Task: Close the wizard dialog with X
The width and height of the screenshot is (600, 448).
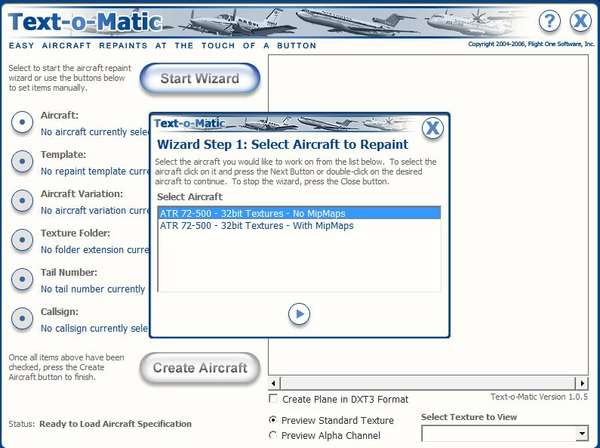Action: point(433,128)
